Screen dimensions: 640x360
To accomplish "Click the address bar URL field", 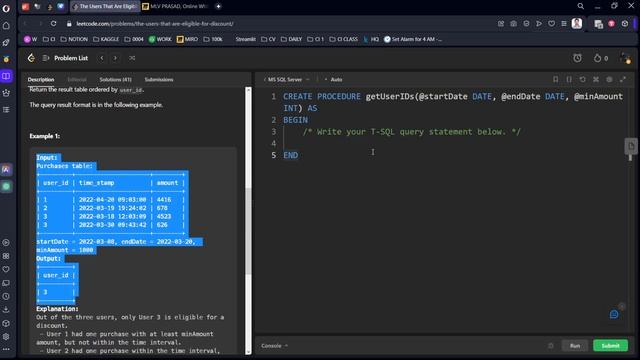I will 155,24.
